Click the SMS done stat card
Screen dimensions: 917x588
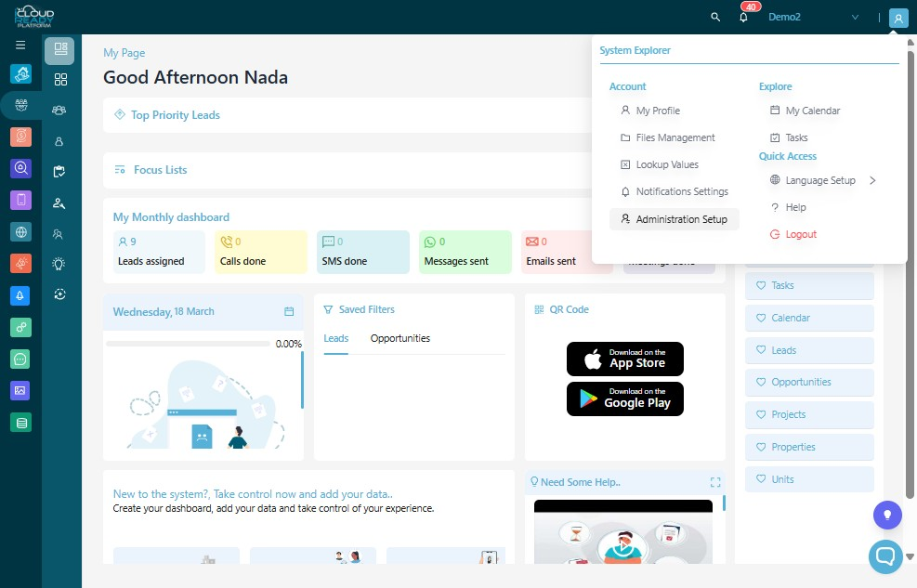363,252
